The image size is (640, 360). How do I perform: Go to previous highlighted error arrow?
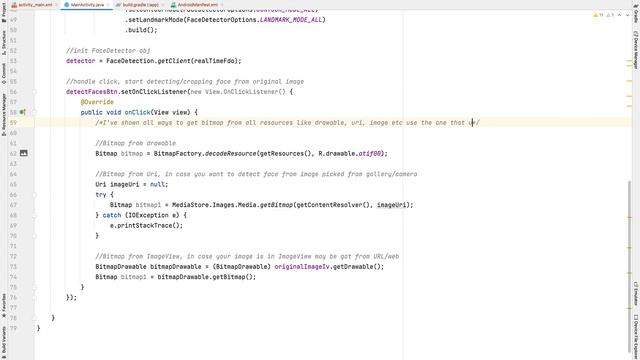[x=620, y=15]
